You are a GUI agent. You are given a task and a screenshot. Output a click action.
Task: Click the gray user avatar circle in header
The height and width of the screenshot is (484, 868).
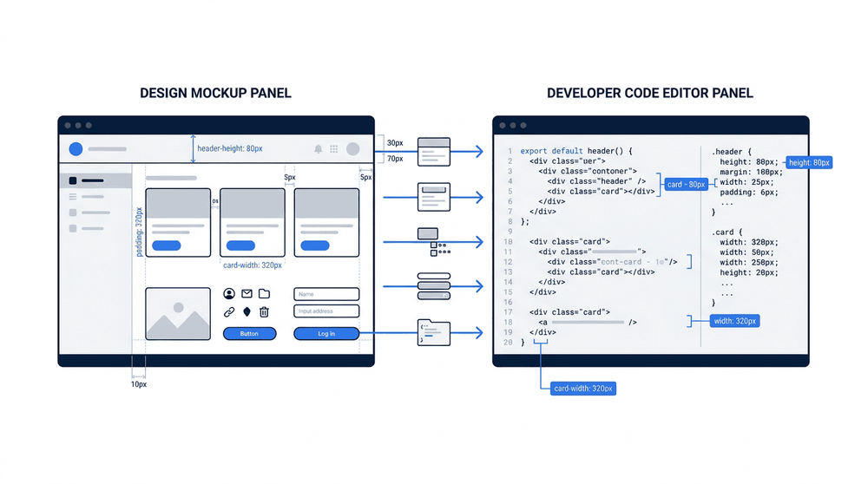[x=352, y=149]
